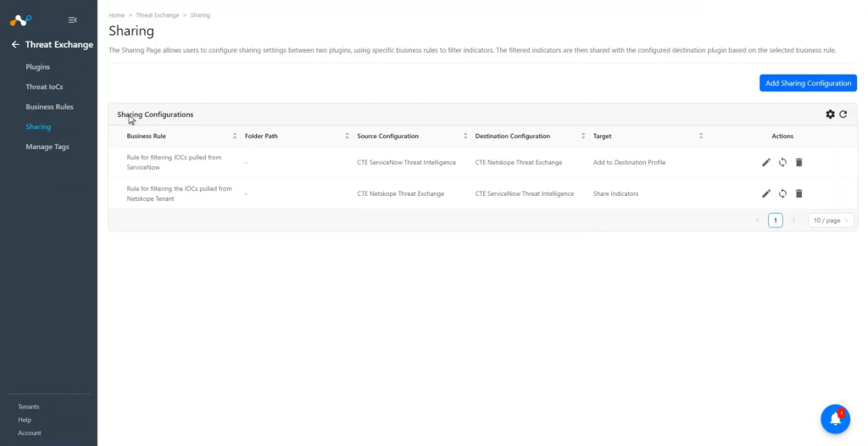
Task: Delete the ServiceNow IOC rule sharing configuration
Action: click(x=798, y=162)
